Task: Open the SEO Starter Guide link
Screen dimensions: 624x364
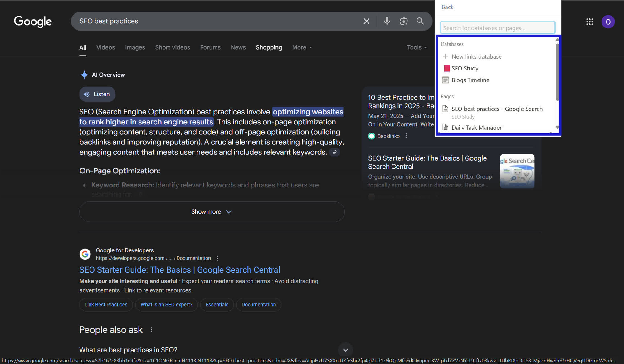Action: 179,269
